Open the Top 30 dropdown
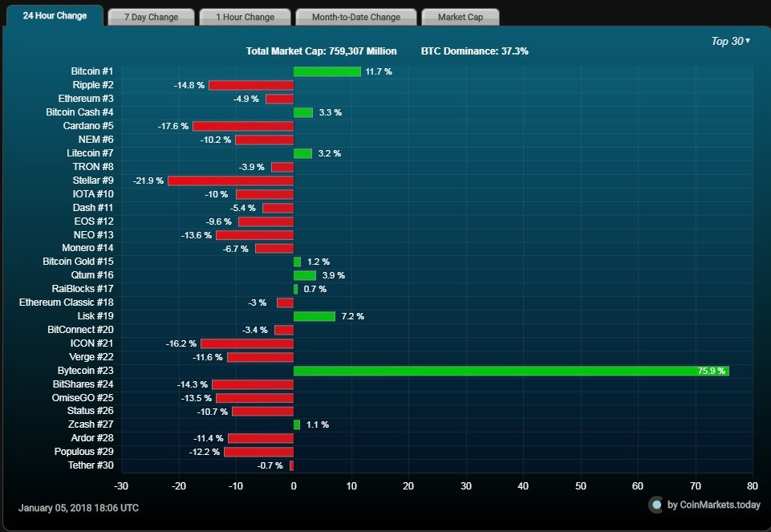The height and width of the screenshot is (532, 771). (731, 41)
